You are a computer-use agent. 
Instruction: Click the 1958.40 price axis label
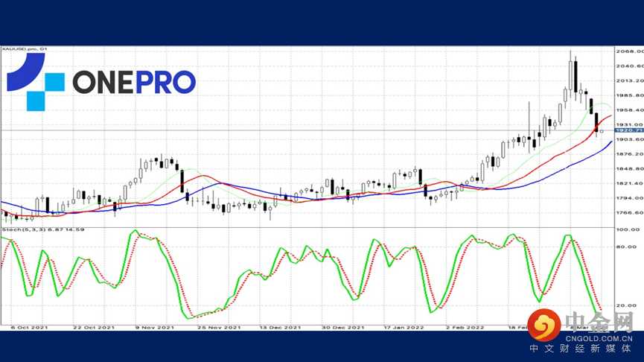coord(630,110)
